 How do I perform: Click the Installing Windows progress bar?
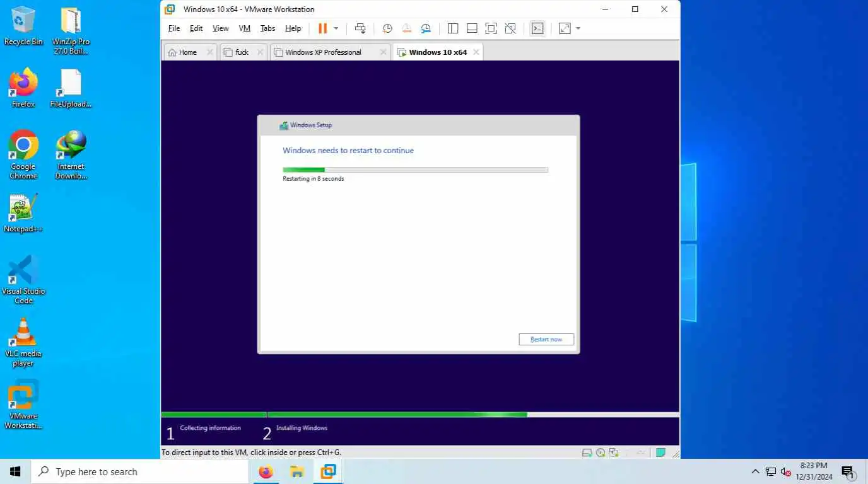pos(473,415)
